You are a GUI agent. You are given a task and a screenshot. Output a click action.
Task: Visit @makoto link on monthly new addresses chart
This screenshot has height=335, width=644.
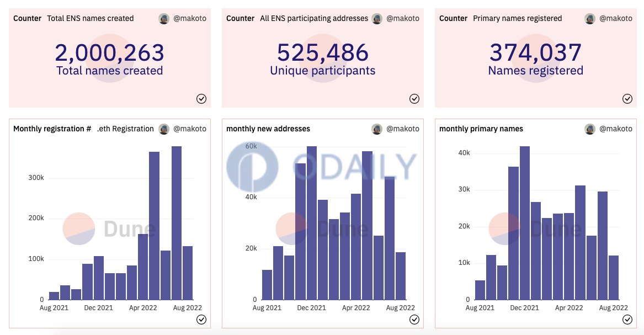click(403, 129)
